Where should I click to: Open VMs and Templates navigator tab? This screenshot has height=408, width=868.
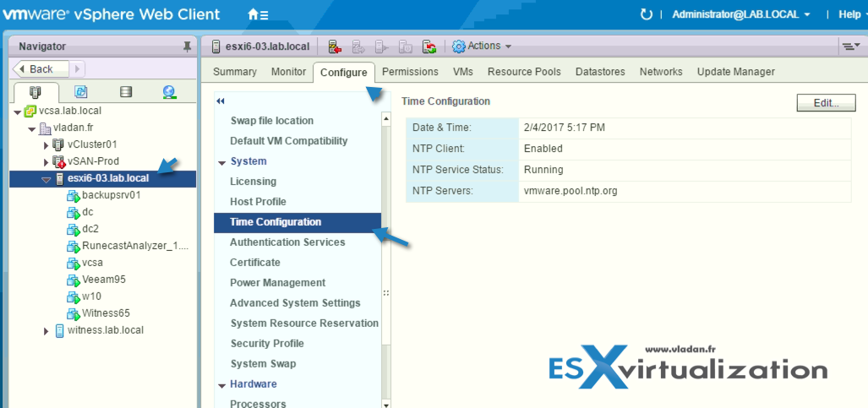81,92
